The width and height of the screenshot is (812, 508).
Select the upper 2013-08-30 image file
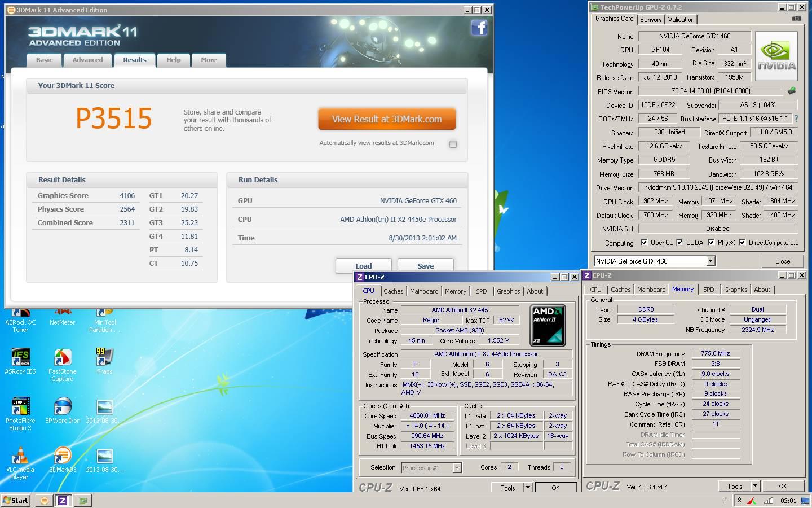coord(104,411)
